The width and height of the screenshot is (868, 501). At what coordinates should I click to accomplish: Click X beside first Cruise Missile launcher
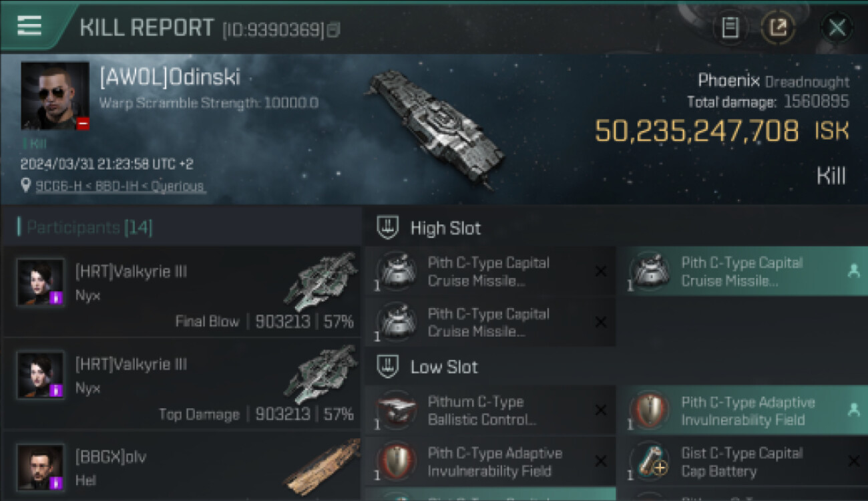(x=600, y=271)
